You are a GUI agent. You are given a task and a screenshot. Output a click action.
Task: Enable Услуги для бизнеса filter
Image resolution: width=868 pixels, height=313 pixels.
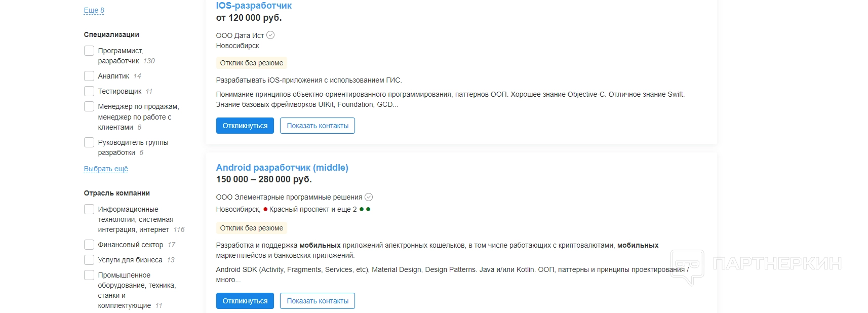point(89,260)
